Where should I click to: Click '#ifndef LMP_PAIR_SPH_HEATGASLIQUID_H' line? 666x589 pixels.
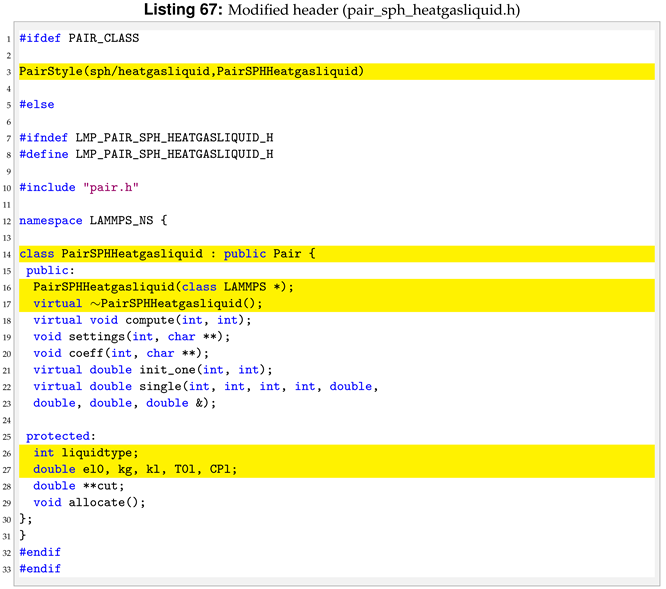pos(146,137)
